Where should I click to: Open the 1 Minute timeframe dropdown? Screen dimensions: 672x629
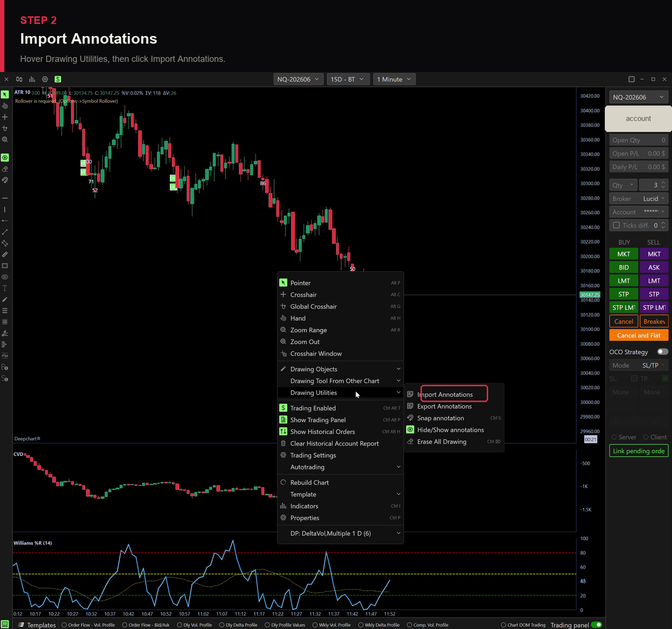pos(394,79)
